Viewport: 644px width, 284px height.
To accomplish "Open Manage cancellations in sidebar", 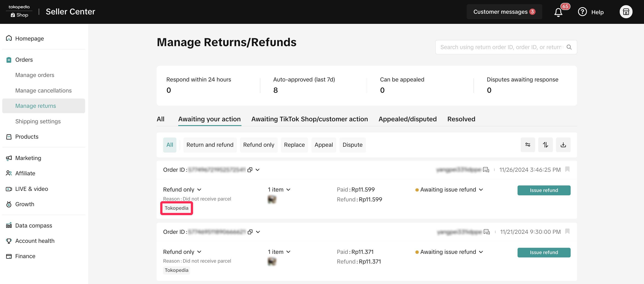I will pos(43,90).
